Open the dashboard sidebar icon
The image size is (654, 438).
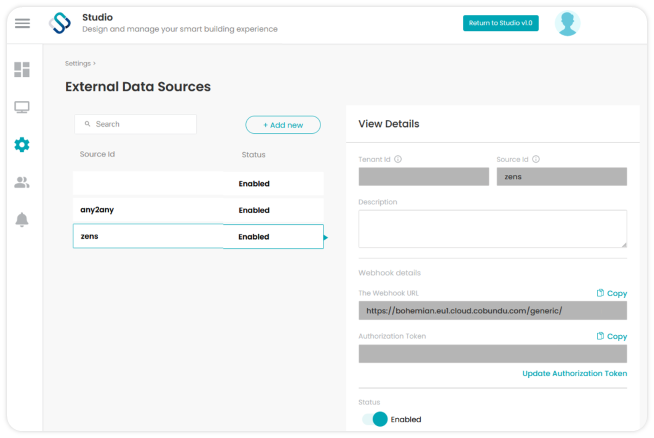pyautogui.click(x=22, y=70)
